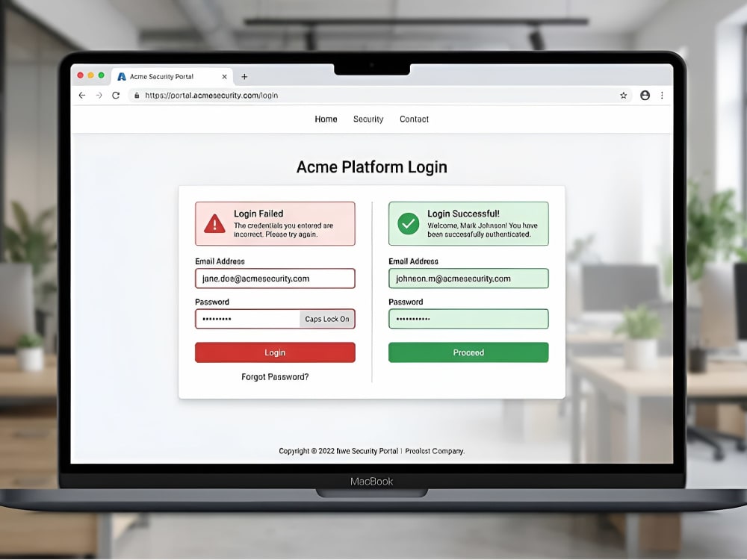
Task: Click the green Proceed button
Action: tap(468, 352)
